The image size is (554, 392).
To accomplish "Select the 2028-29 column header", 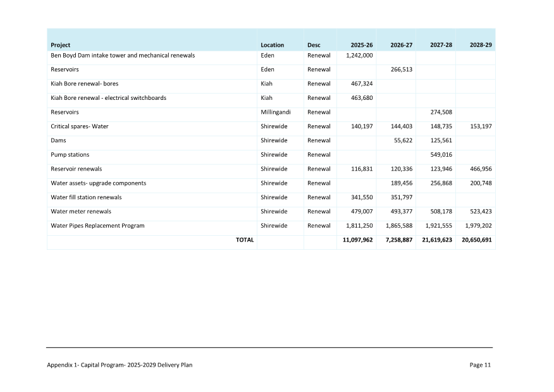I will [481, 45].
